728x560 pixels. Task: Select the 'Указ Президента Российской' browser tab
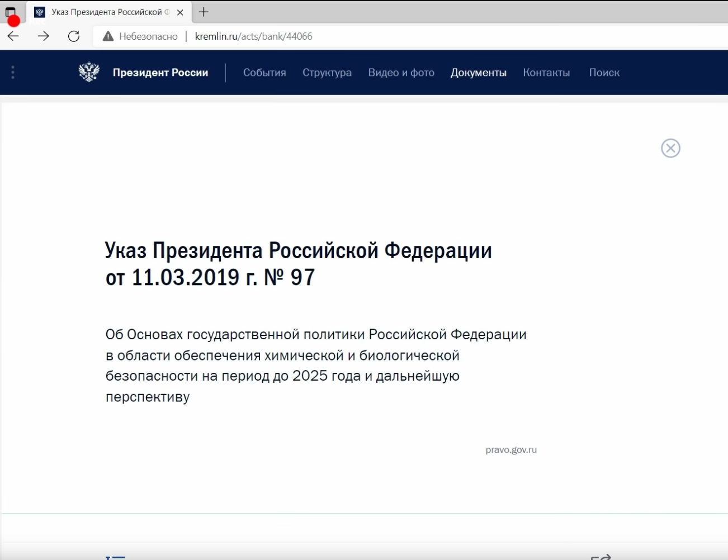pos(109,12)
